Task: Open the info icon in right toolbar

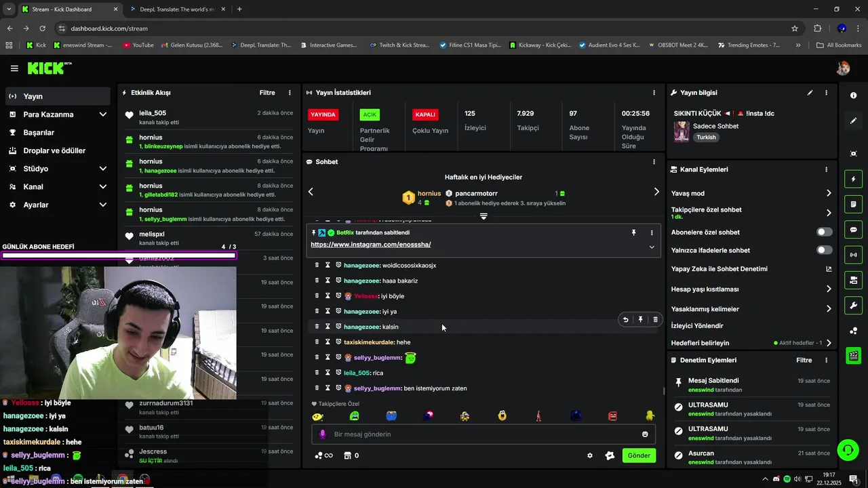Action: pyautogui.click(x=853, y=96)
